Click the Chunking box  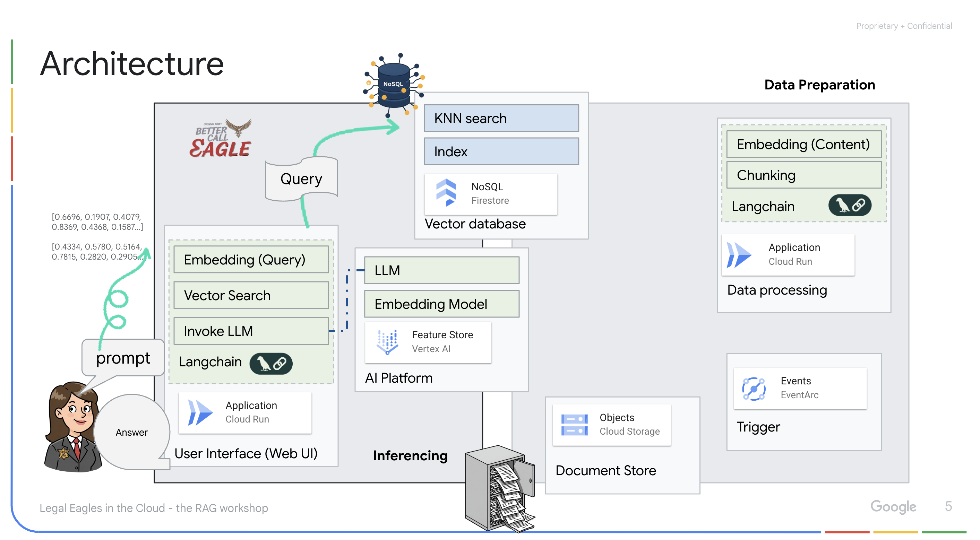(x=803, y=175)
